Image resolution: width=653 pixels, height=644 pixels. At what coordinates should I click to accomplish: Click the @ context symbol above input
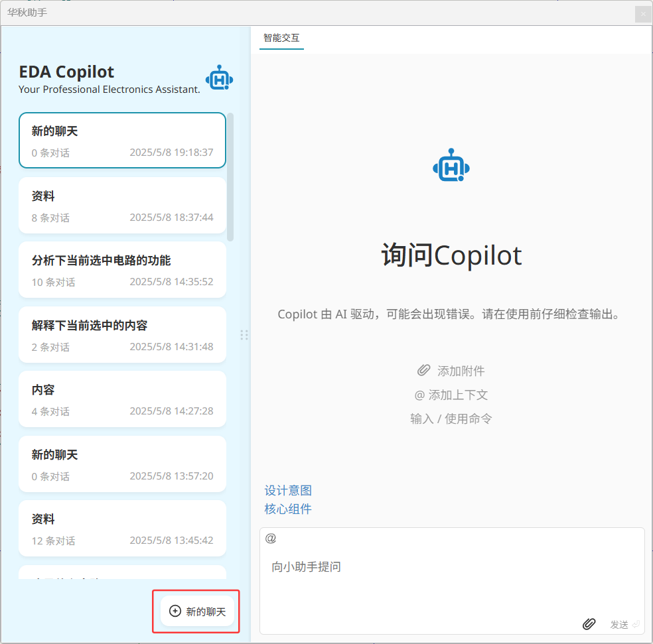click(x=270, y=539)
